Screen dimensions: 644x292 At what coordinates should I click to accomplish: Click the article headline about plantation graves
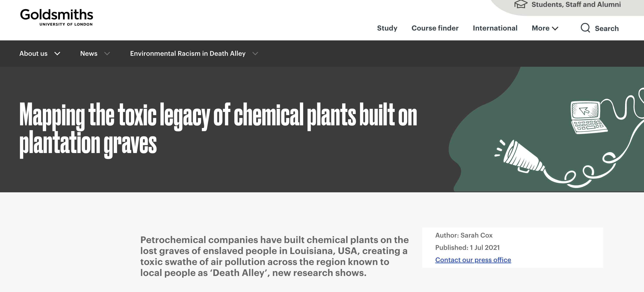click(218, 130)
